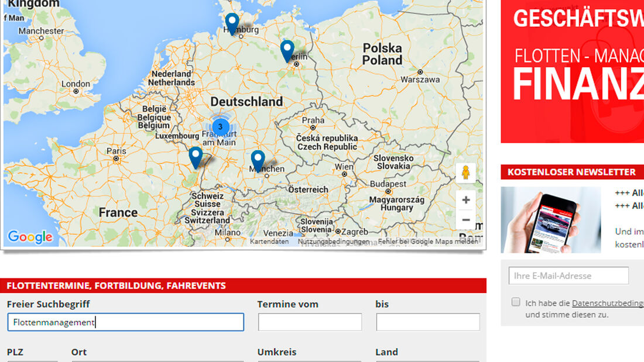Image resolution: width=644 pixels, height=362 pixels.
Task: Click the Paris city label on map
Action: [x=117, y=151]
